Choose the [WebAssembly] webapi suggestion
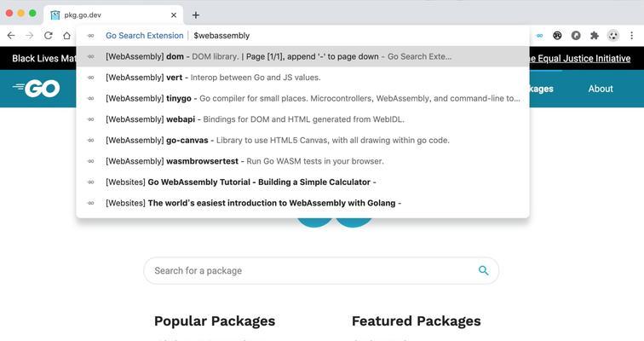644x341 pixels. pos(302,119)
